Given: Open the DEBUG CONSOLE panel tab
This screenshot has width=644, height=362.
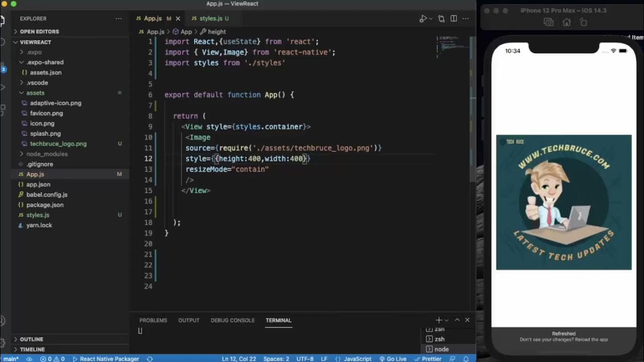Looking at the screenshot, I should click(x=232, y=320).
